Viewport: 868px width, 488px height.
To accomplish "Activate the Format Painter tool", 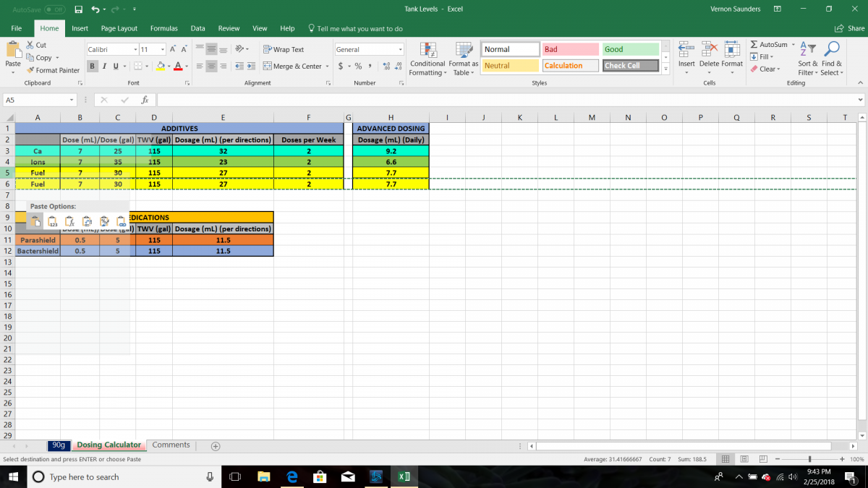I will tap(54, 70).
